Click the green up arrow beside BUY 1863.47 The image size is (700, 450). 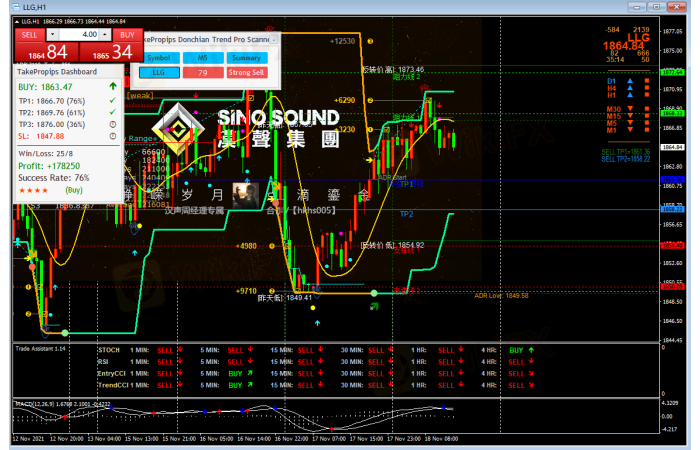tap(113, 87)
